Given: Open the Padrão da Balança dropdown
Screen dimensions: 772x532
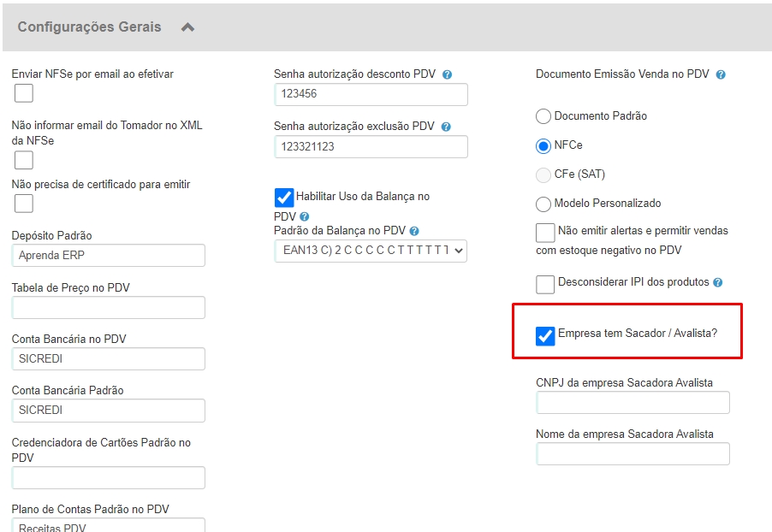Looking at the screenshot, I should 371,251.
